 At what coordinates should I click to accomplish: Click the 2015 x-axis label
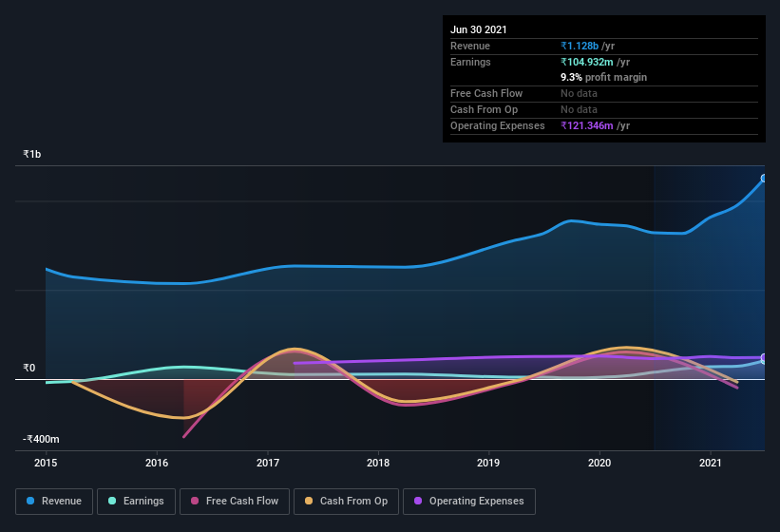pos(46,463)
